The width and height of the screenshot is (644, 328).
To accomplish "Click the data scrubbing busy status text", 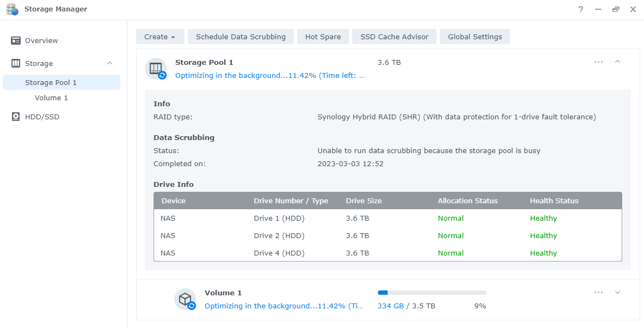I will click(x=429, y=151).
